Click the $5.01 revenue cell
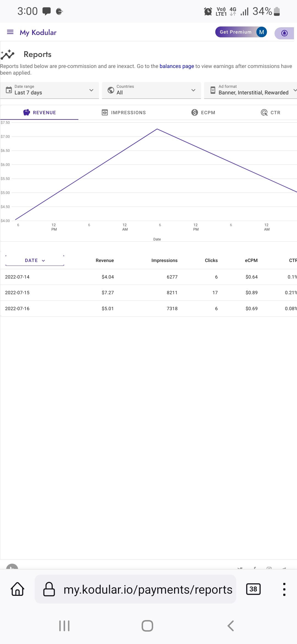The image size is (297, 644). [108, 309]
